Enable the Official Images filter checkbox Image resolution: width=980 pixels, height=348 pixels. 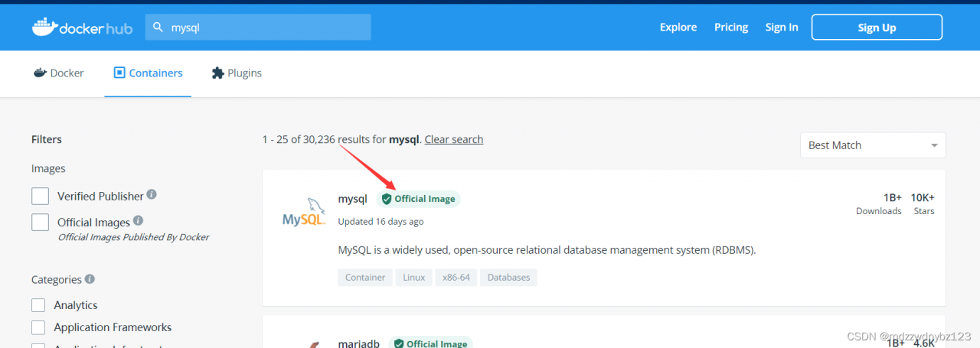coord(41,223)
